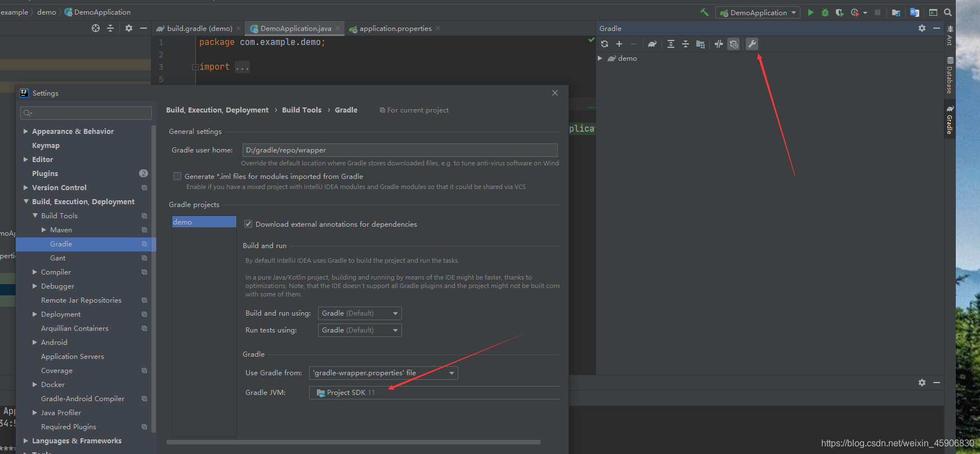This screenshot has width=980, height=454.
Task: Open Project panel gear settings
Action: point(129,28)
